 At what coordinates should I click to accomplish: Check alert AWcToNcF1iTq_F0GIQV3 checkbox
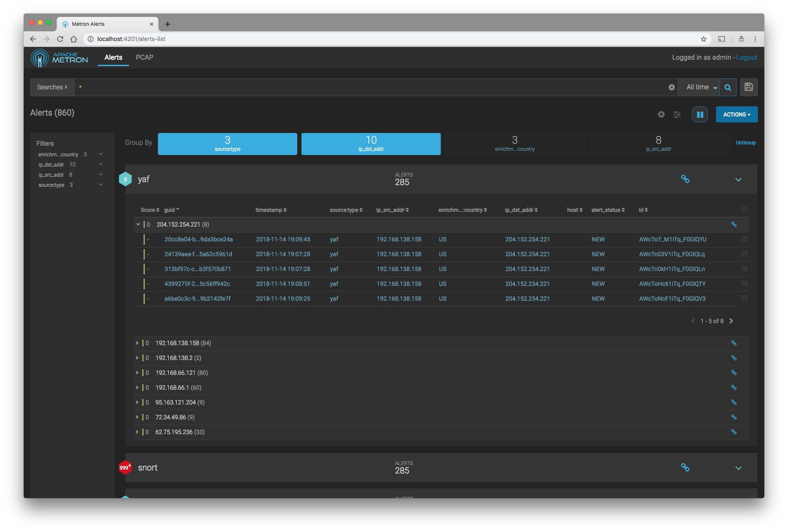(744, 299)
